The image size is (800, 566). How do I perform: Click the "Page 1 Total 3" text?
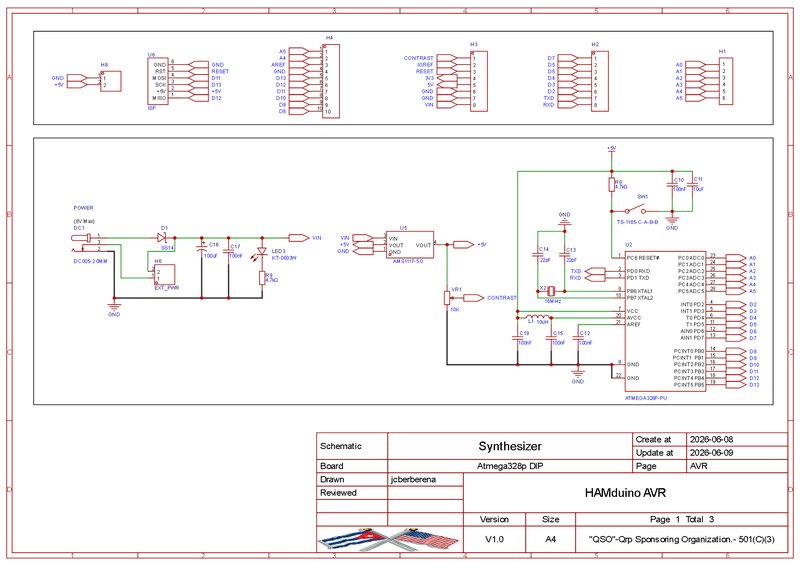click(x=682, y=519)
